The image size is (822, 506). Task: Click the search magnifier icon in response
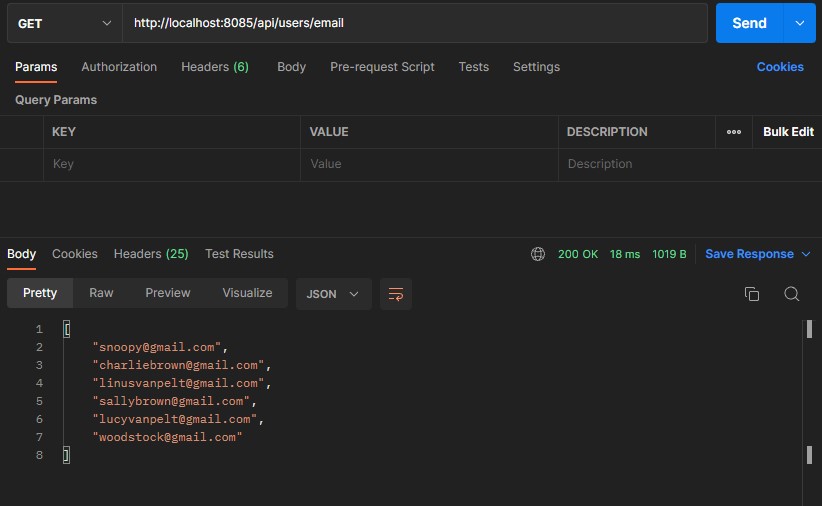coord(791,294)
